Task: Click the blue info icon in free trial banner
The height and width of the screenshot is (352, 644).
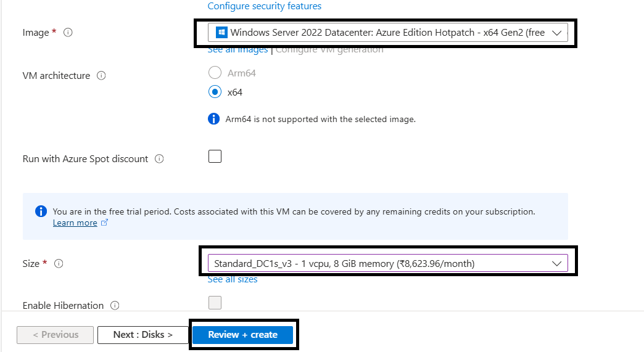Action: 41,211
